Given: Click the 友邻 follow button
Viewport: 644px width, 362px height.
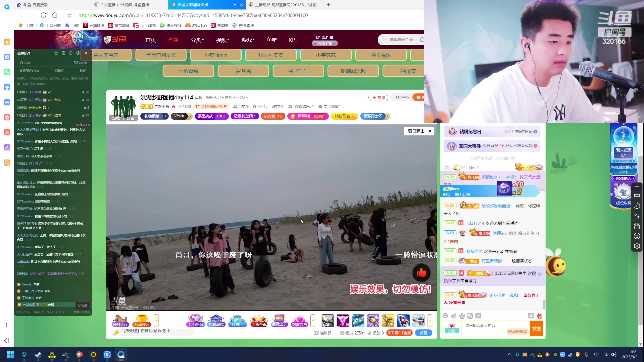Looking at the screenshot, I should 378,97.
